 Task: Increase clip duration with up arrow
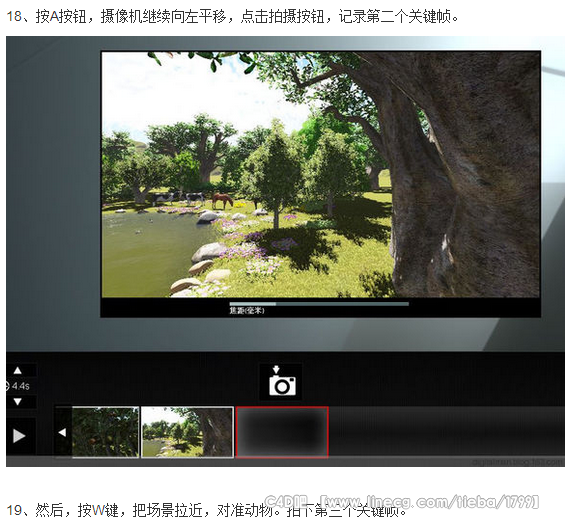coord(18,370)
